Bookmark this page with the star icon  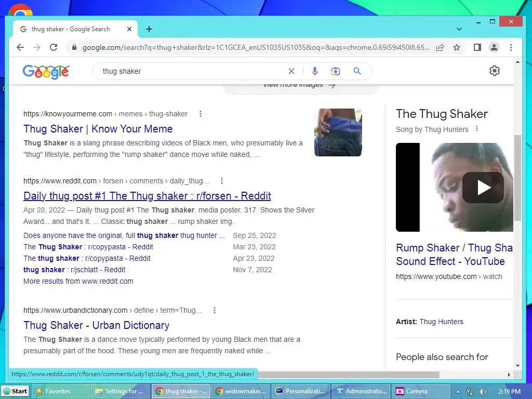point(457,47)
